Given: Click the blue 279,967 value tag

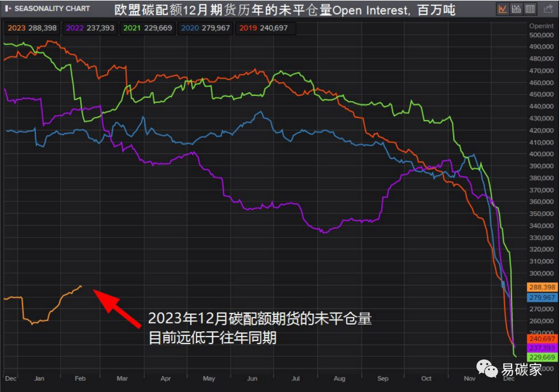Looking at the screenshot, I should (541, 298).
